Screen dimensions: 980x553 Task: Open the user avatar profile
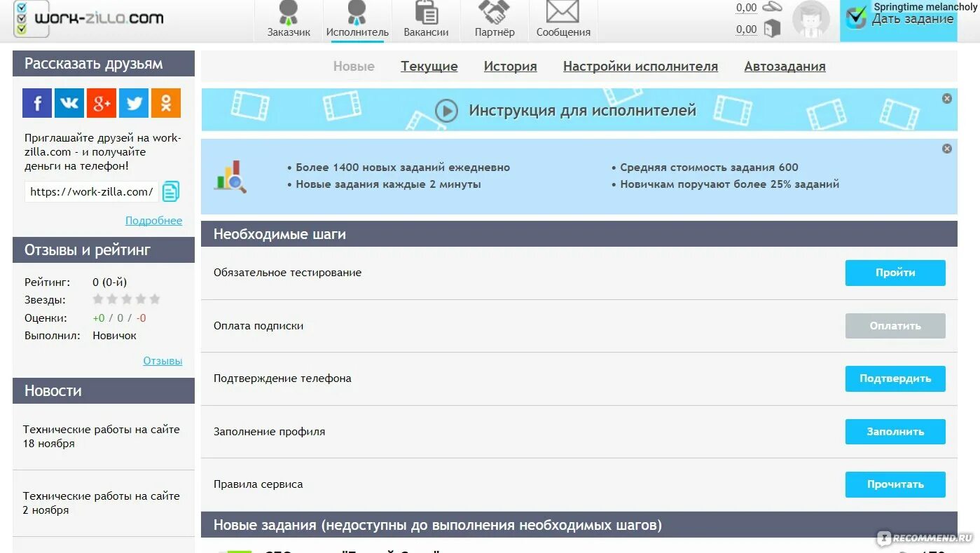pos(810,20)
